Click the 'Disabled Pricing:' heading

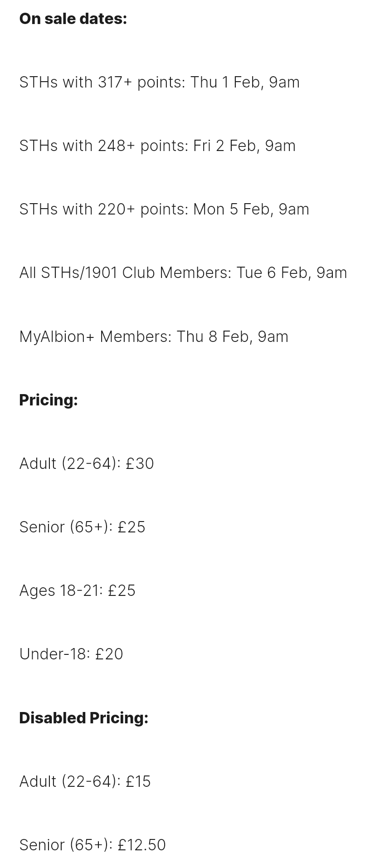coord(84,718)
